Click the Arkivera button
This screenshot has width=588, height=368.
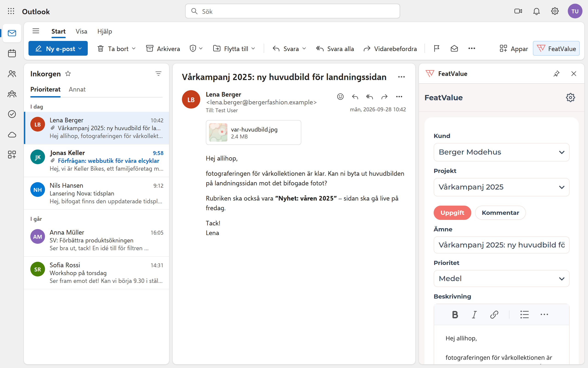point(163,49)
